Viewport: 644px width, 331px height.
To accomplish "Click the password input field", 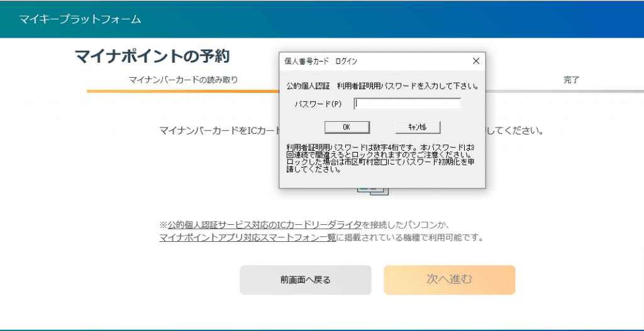I will [x=408, y=104].
